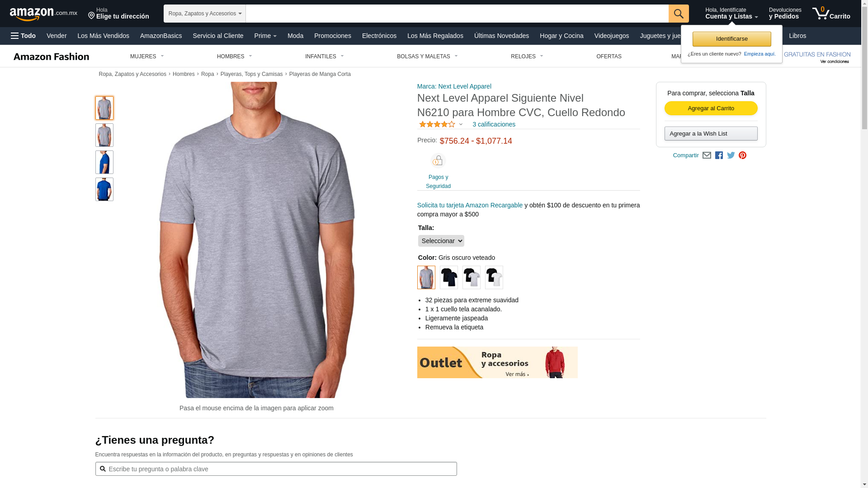Select the black shirt color swatch

pos(449,277)
